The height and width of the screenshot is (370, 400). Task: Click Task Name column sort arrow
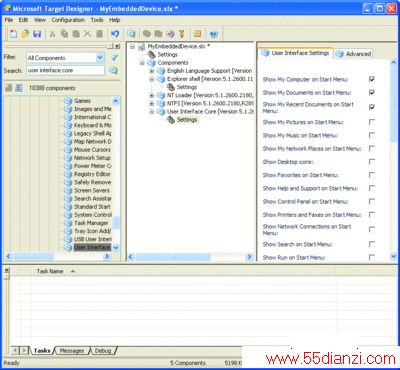(x=73, y=271)
